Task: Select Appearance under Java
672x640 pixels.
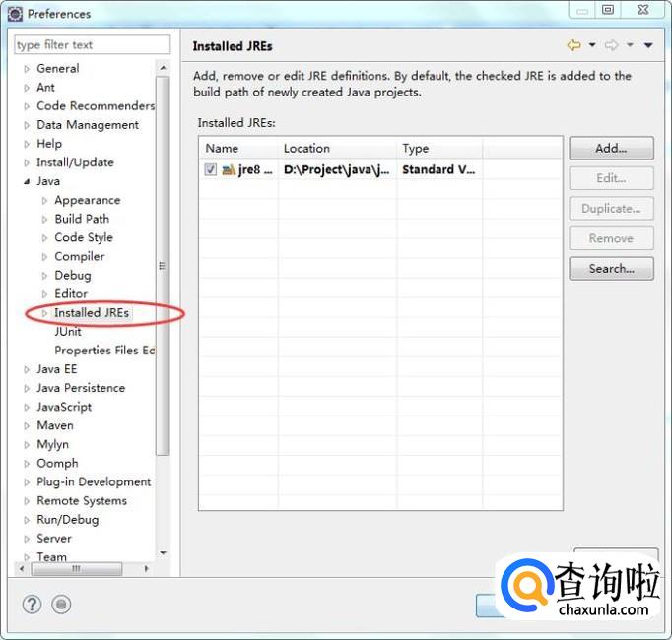Action: point(88,200)
